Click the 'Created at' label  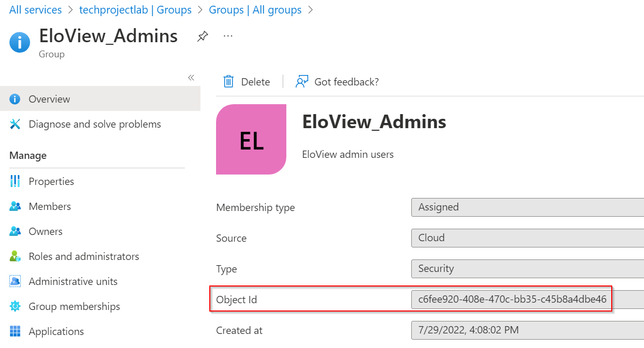[x=239, y=330]
